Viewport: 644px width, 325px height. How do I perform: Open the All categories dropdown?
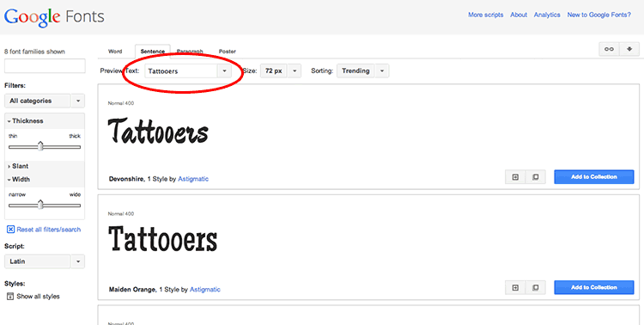[x=45, y=101]
